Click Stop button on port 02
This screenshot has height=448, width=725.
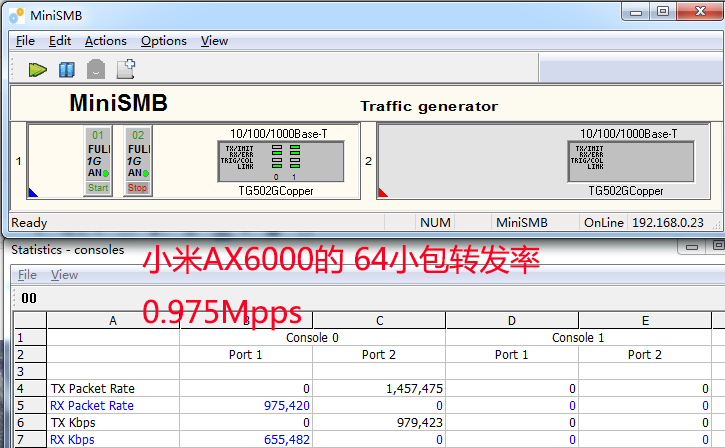tap(137, 188)
